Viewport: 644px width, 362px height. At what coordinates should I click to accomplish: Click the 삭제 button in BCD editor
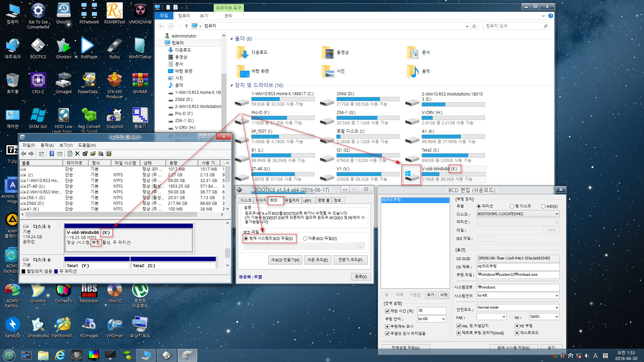443,295
